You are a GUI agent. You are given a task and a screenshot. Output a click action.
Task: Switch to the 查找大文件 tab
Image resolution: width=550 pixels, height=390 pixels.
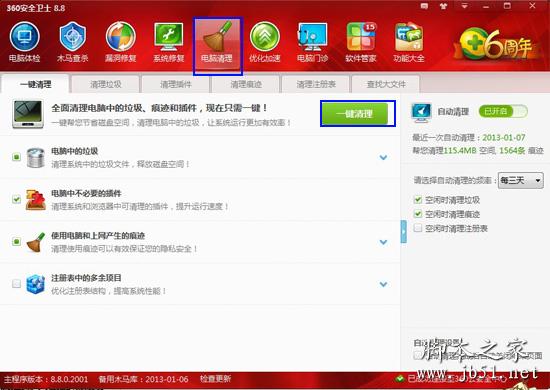pos(385,84)
